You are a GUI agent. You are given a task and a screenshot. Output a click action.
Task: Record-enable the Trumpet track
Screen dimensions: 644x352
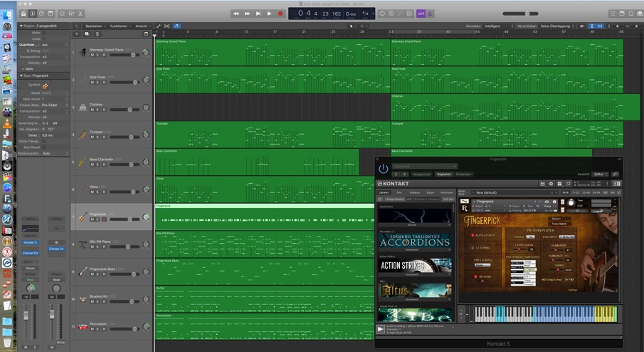(104, 137)
